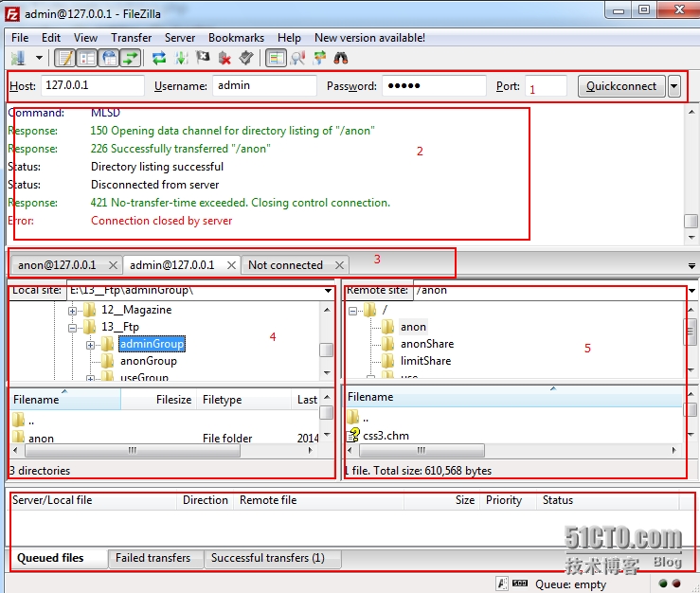This screenshot has height=593, width=700.
Task: Disconnect from the current server
Action: point(224,58)
